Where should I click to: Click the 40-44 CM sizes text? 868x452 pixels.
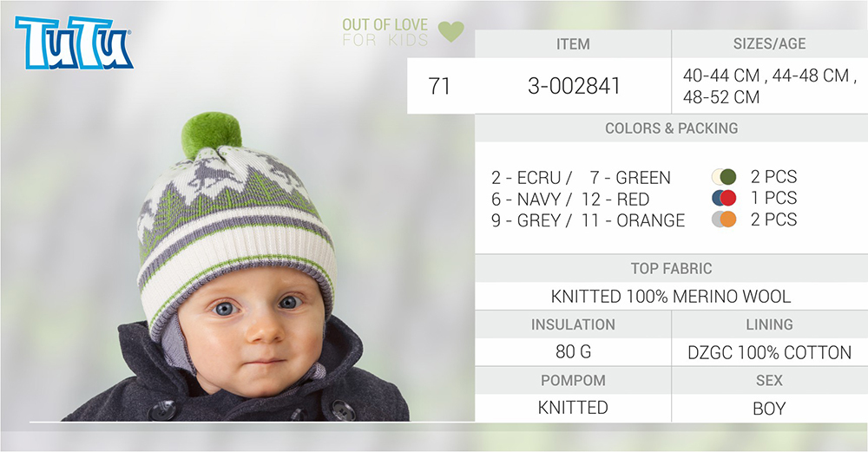720,75
